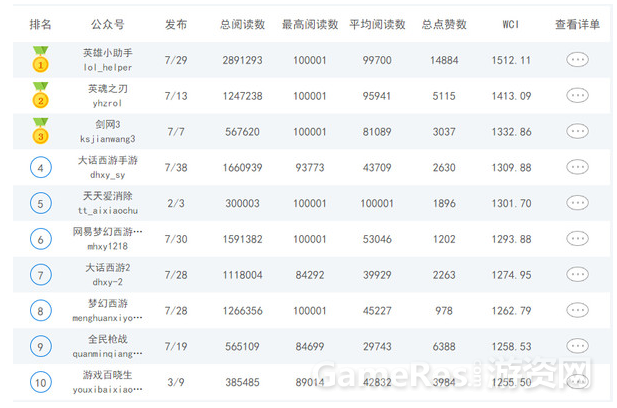Click the lol_helper account ID
The width and height of the screenshot is (617, 408).
[108, 68]
